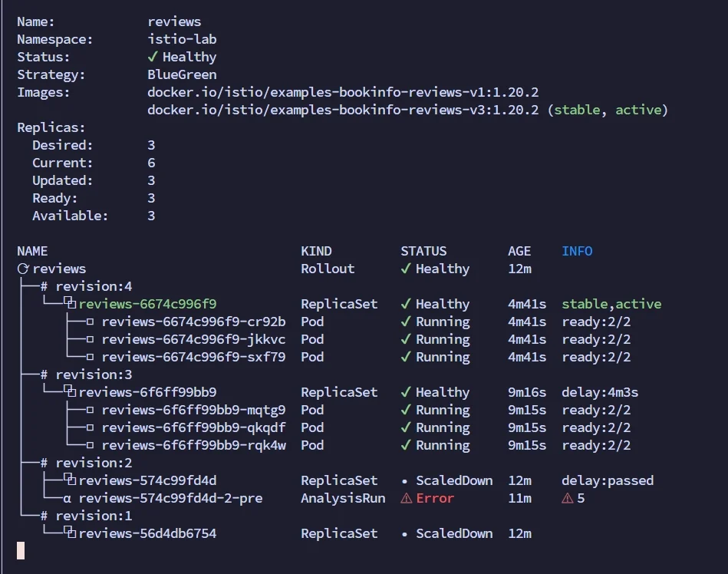Click the rollout refresh icon beside reviews

(x=23, y=269)
